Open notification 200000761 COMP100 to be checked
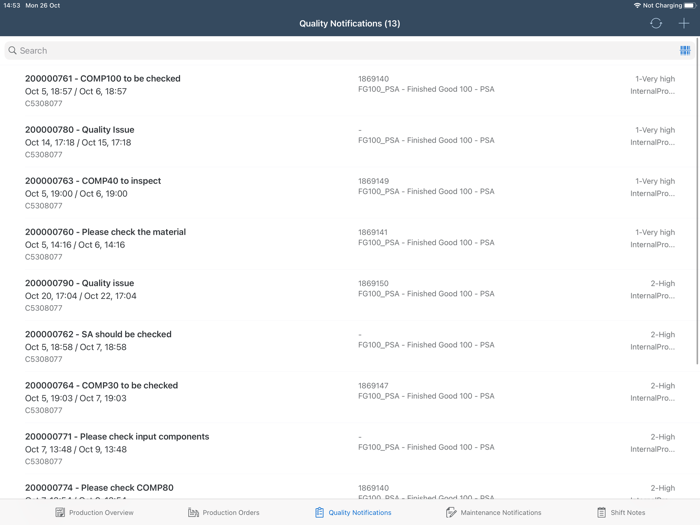700x525 pixels. pos(350,91)
